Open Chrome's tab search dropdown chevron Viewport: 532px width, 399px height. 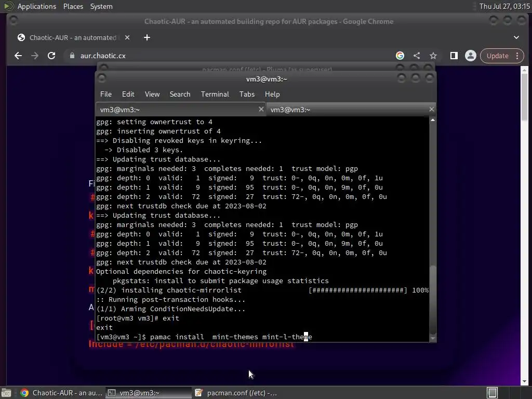pyautogui.click(x=516, y=37)
